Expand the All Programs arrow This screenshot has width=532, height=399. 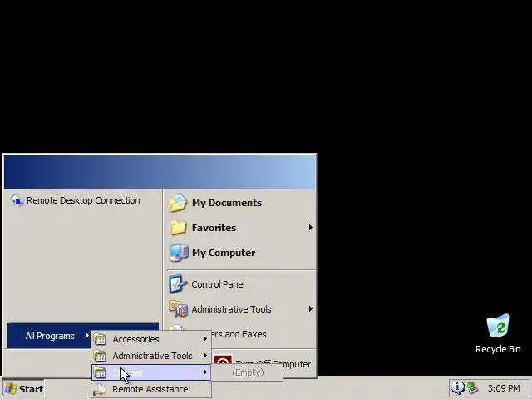point(86,336)
